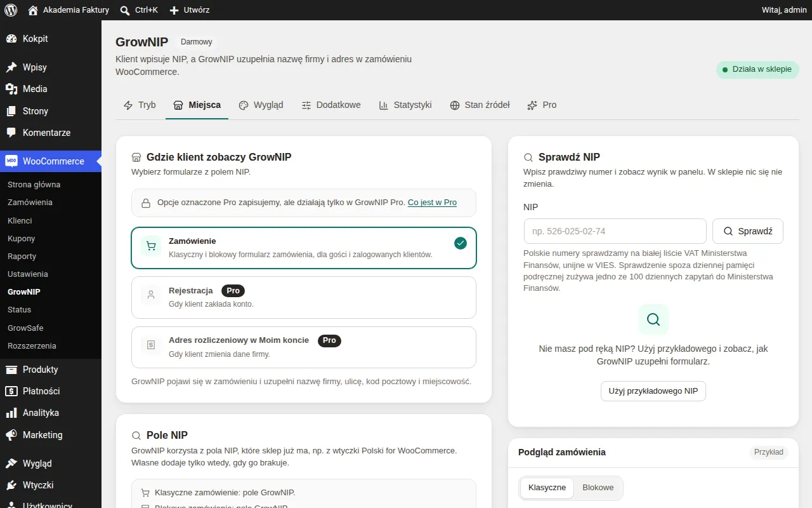Select the Rejestracja Pro option card
Screen dimensions: 812x508
[304, 297]
